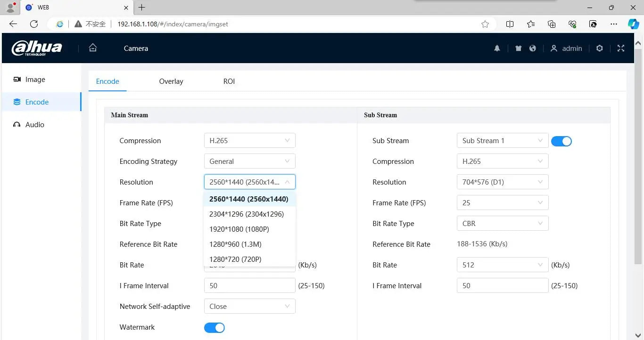
Task: Open the Encode section in the sidebar
Action: [41, 102]
